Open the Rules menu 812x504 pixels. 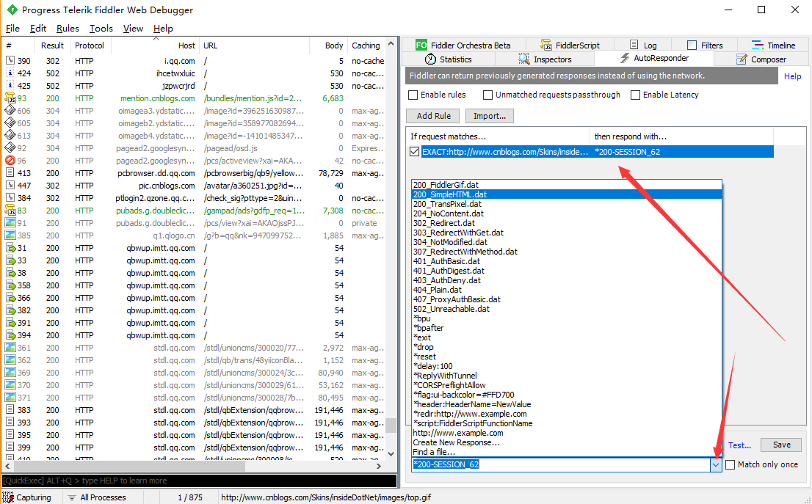tap(68, 29)
